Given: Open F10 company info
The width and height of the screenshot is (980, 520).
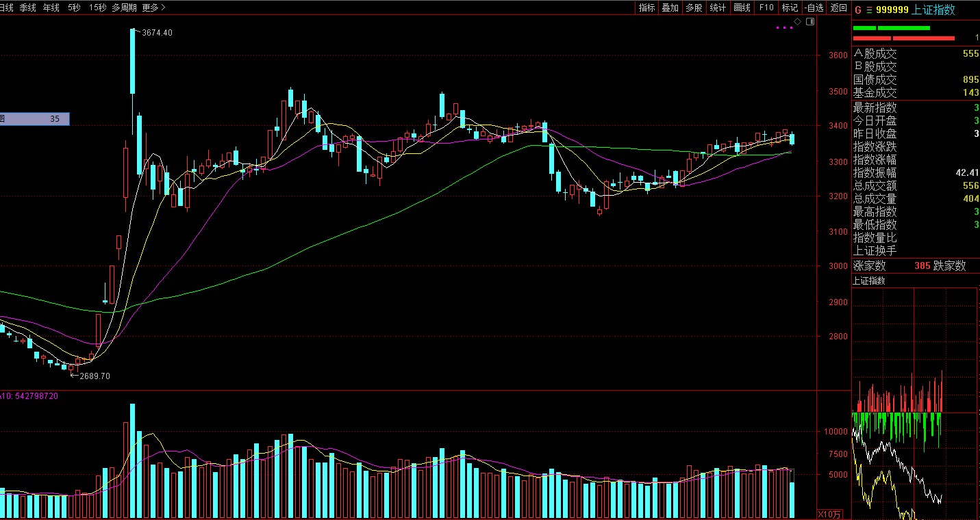Looking at the screenshot, I should coord(766,8).
